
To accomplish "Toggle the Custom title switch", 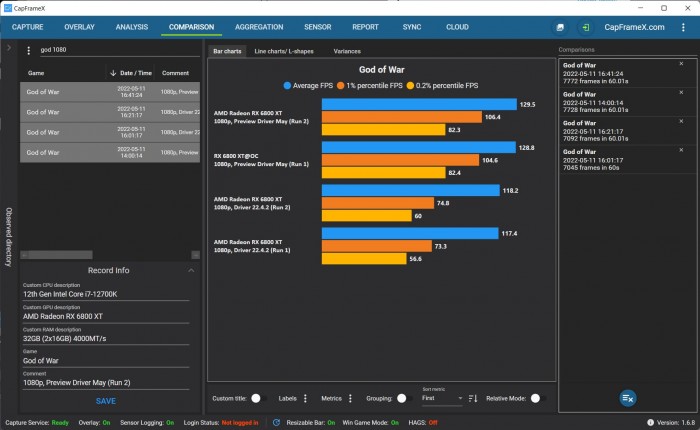I will 257,398.
